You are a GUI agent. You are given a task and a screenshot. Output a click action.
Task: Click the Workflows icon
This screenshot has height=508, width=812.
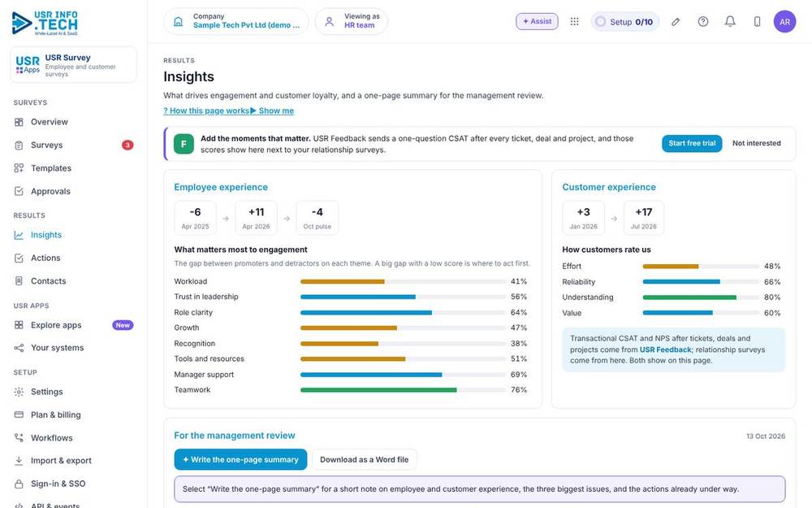pos(19,437)
